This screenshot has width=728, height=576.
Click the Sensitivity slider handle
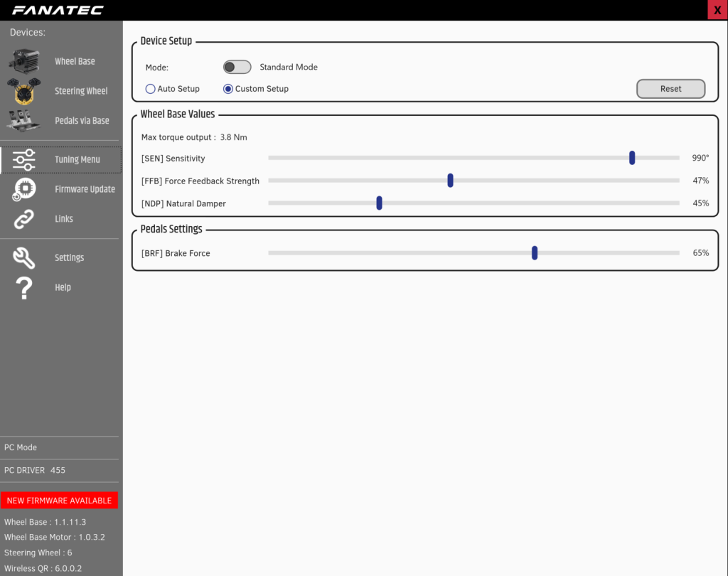(x=632, y=158)
